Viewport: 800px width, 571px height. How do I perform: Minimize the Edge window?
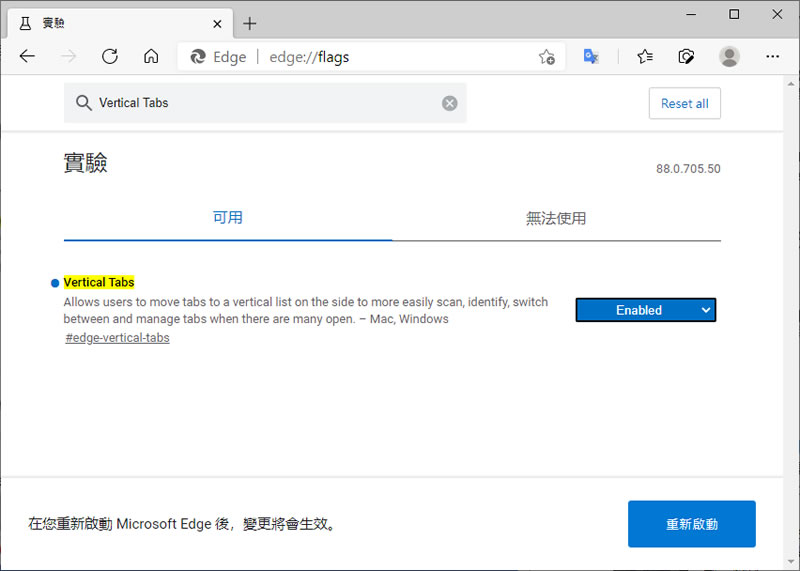691,14
